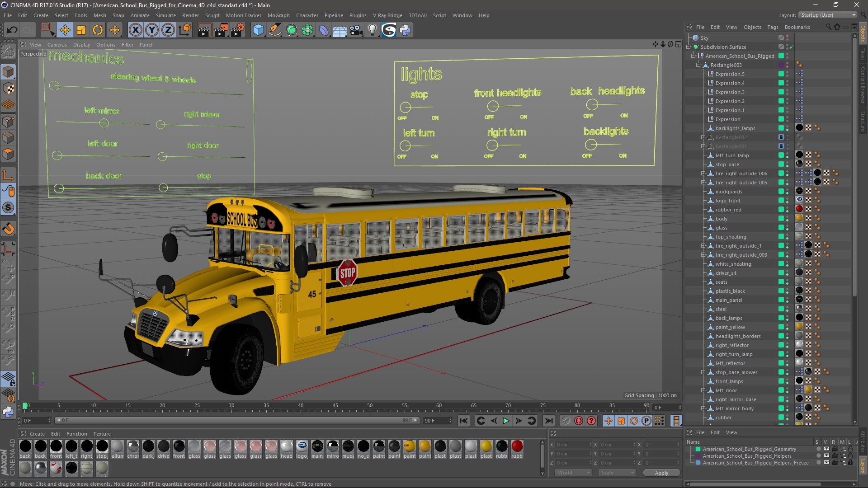Click the Render View clapperboard icon
The image size is (868, 488).
[204, 30]
